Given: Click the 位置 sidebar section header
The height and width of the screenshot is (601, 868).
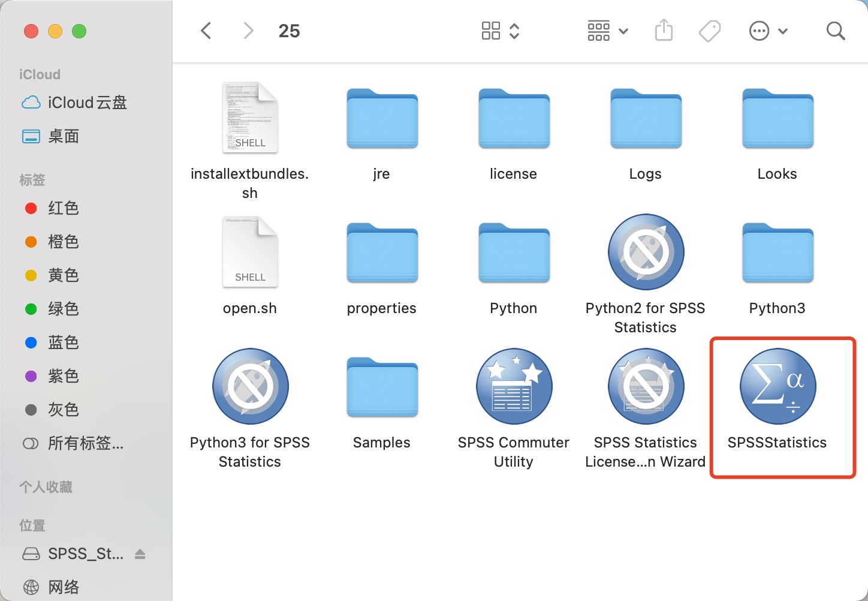Looking at the screenshot, I should tap(32, 525).
